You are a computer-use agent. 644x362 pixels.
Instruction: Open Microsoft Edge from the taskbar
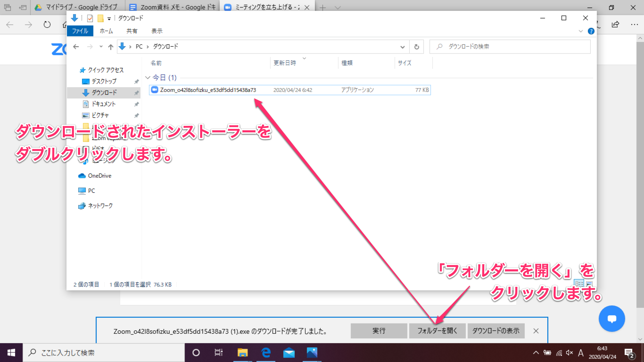coord(265,353)
